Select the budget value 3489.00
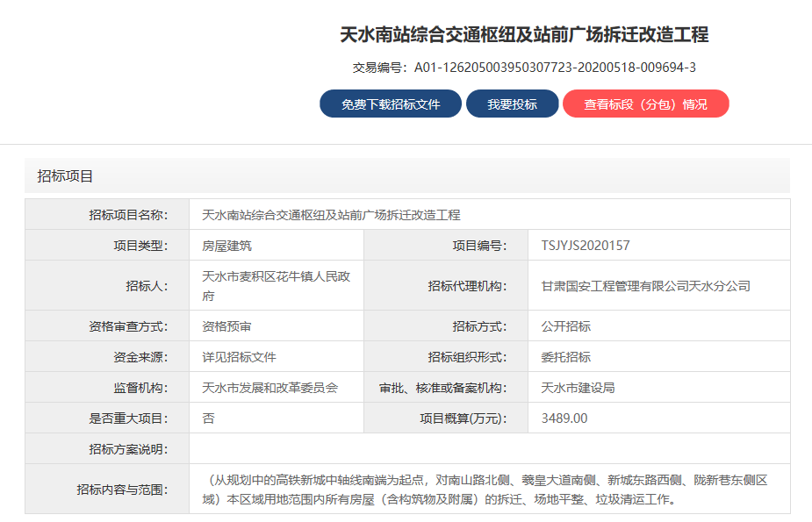 [x=564, y=418]
